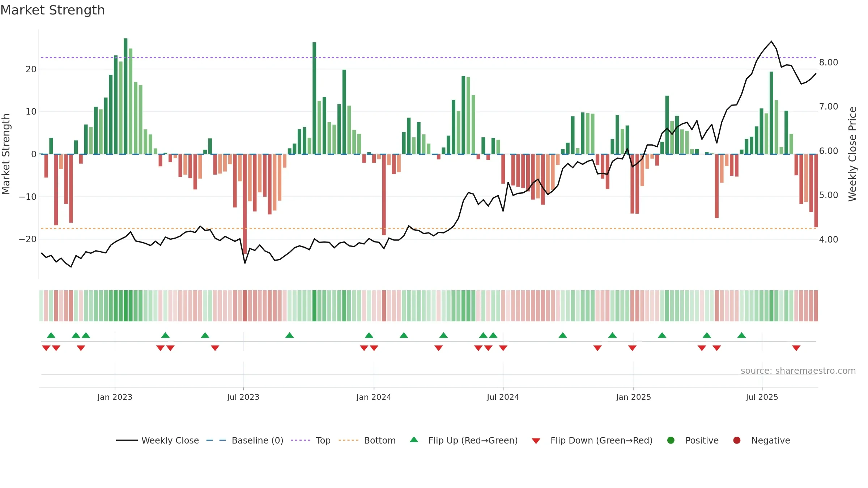Click the 6.00 price axis label
Screen dimensions: 868x488
tap(829, 151)
